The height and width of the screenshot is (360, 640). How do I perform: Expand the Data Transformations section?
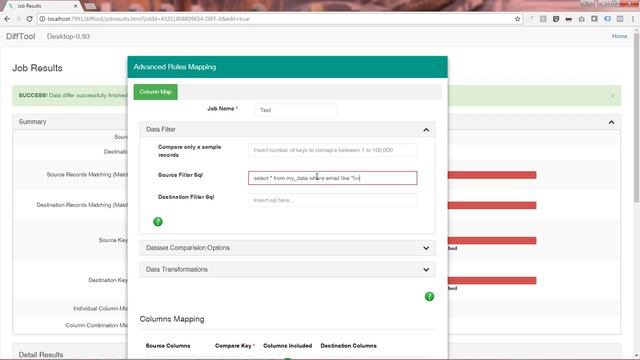[426, 269]
